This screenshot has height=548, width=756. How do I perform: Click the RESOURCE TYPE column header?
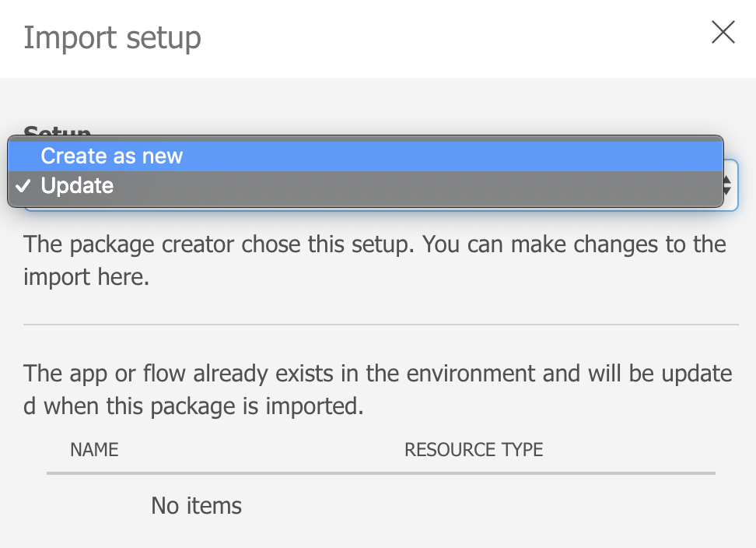[474, 450]
